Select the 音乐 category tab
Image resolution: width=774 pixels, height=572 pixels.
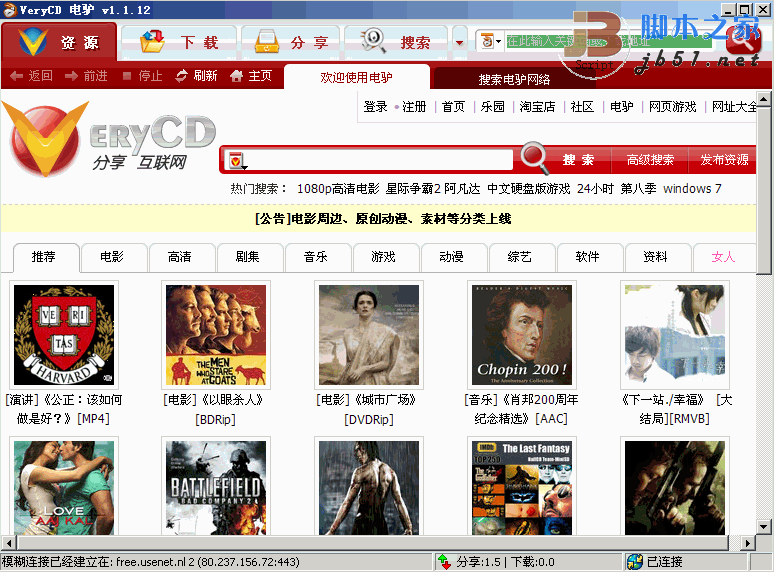tap(318, 257)
